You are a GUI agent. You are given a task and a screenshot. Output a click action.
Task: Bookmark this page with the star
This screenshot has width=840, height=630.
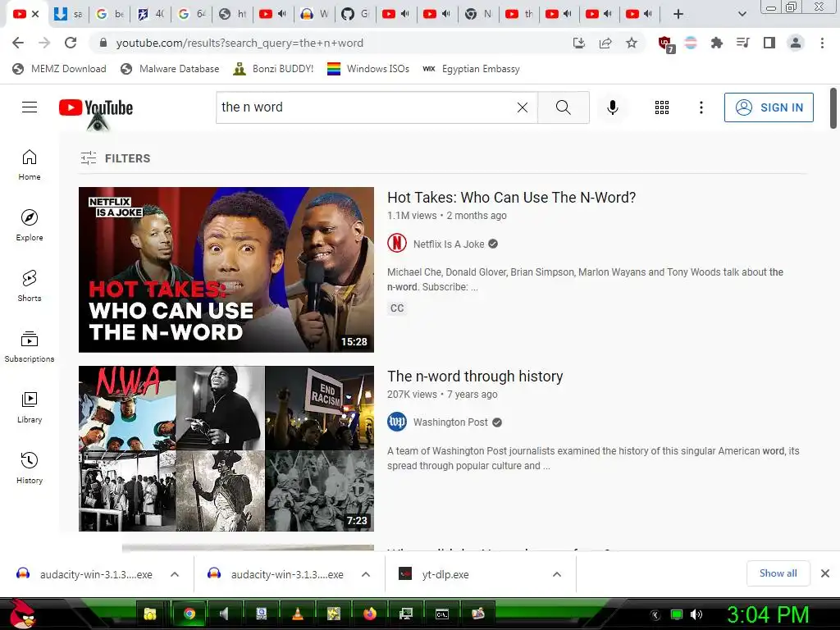click(x=632, y=43)
